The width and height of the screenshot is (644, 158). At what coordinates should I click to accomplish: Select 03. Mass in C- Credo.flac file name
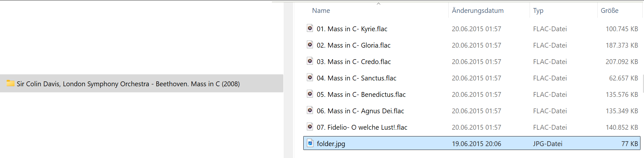click(x=354, y=62)
